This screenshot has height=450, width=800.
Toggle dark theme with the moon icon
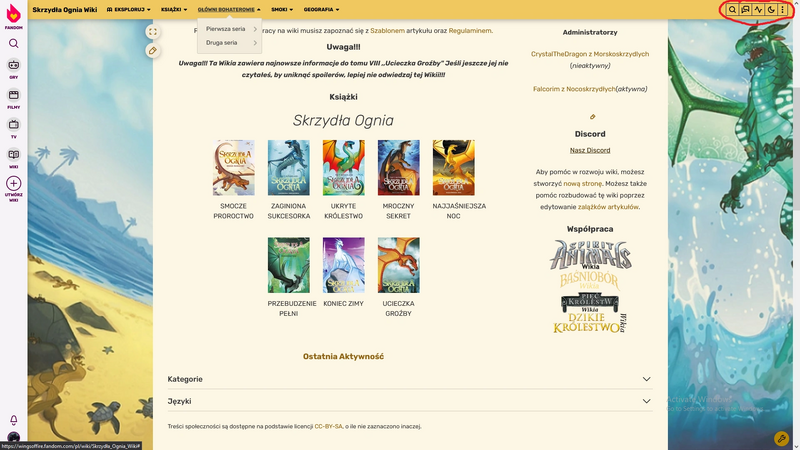(771, 9)
